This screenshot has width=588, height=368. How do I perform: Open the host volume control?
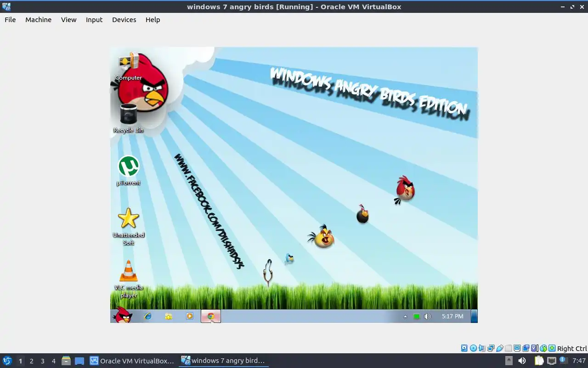tap(522, 361)
